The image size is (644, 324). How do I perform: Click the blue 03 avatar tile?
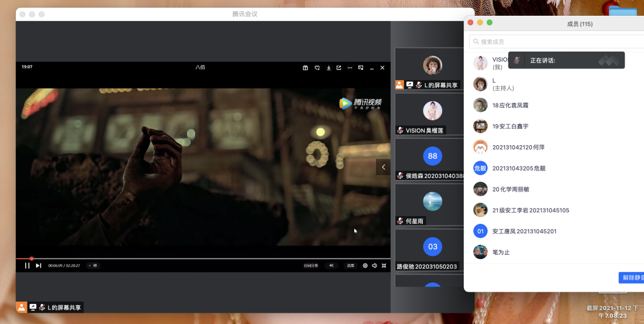tap(432, 247)
